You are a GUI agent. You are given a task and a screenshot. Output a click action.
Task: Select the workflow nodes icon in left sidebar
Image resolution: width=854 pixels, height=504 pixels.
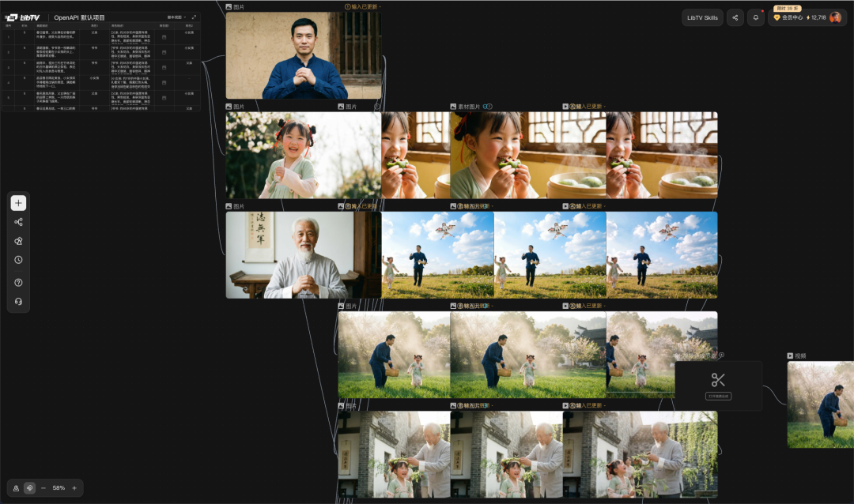click(x=17, y=222)
